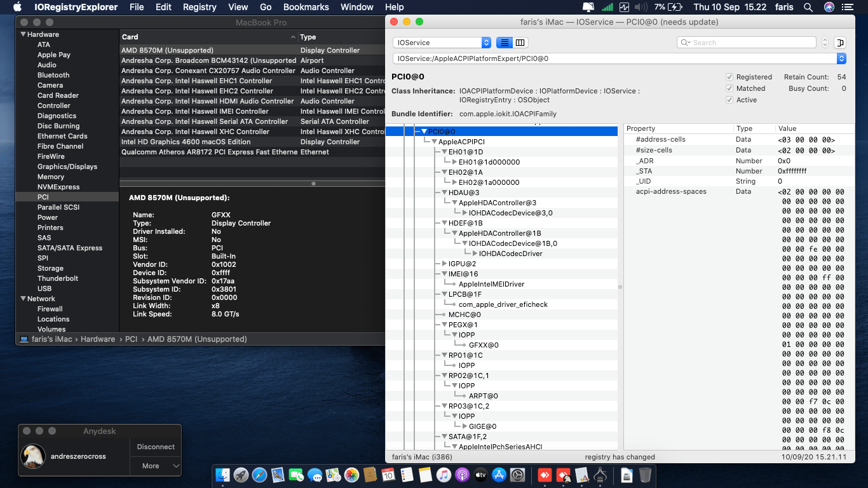Image resolution: width=868 pixels, height=488 pixels.
Task: Open the Registry menu
Action: tap(200, 7)
